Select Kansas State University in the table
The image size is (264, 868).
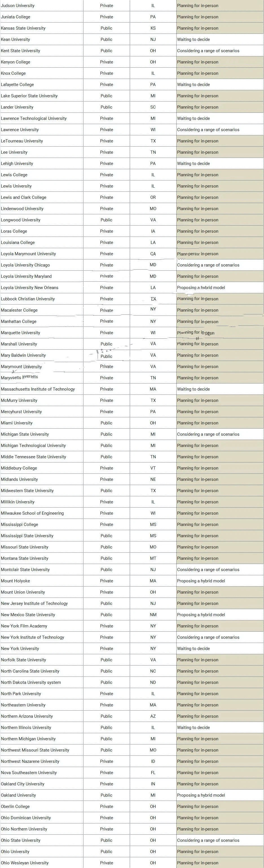(x=23, y=28)
